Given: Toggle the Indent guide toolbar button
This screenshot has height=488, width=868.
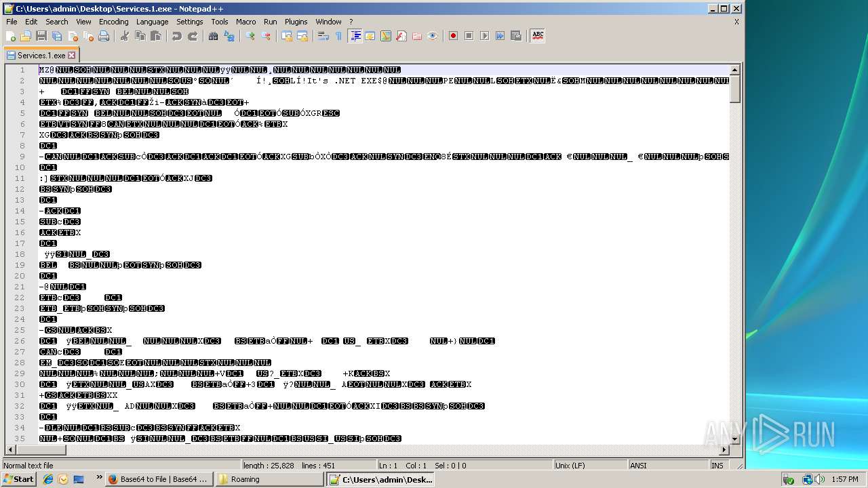Looking at the screenshot, I should tap(355, 36).
